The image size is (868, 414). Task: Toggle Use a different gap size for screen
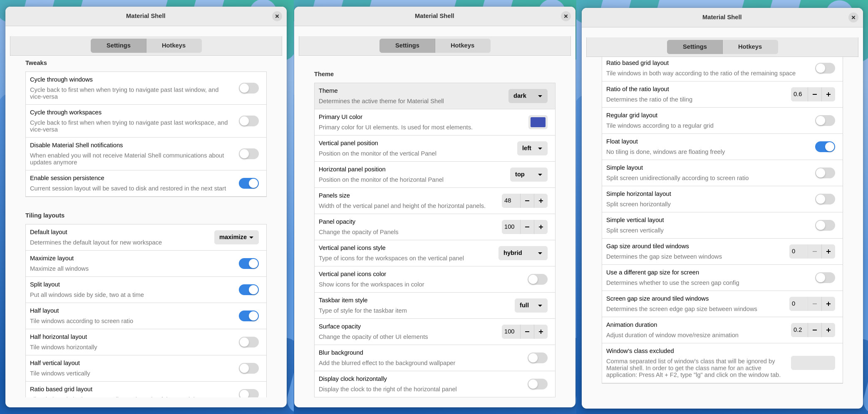tap(825, 278)
